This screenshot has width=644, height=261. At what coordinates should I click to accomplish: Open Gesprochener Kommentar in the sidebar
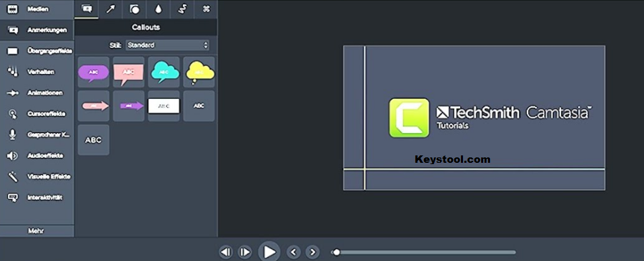37,135
